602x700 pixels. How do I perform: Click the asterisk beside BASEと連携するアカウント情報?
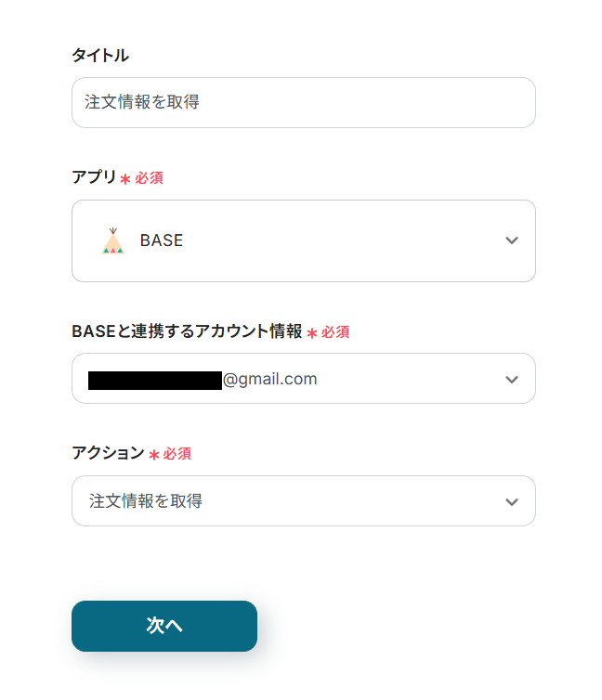[x=312, y=332]
